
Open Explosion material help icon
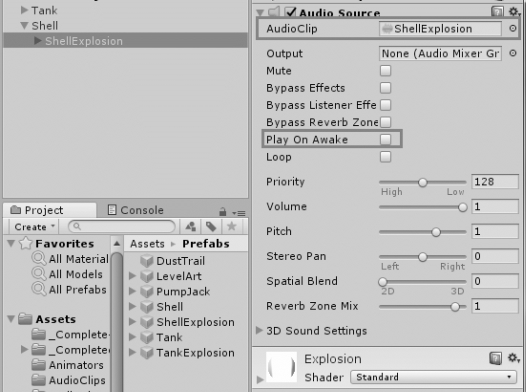(x=495, y=358)
